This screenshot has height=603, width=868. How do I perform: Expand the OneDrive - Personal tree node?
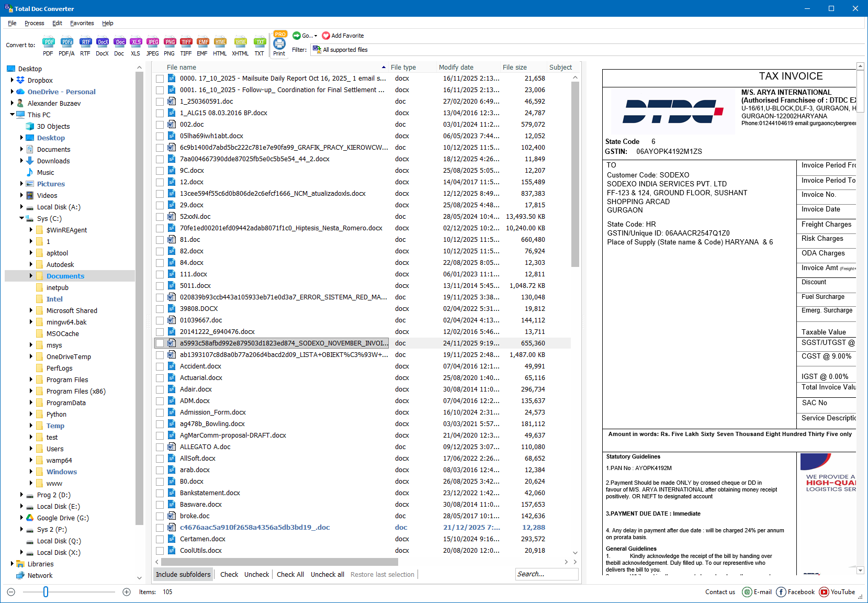tap(13, 92)
